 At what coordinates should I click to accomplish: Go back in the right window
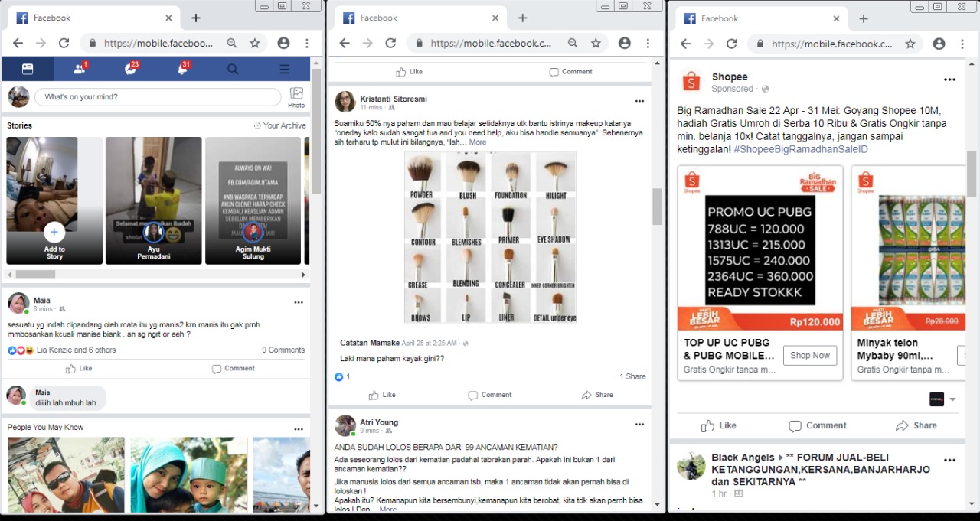tap(685, 44)
